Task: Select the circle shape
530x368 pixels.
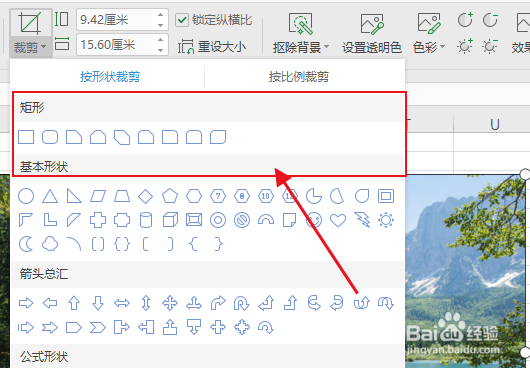Action: [x=26, y=196]
